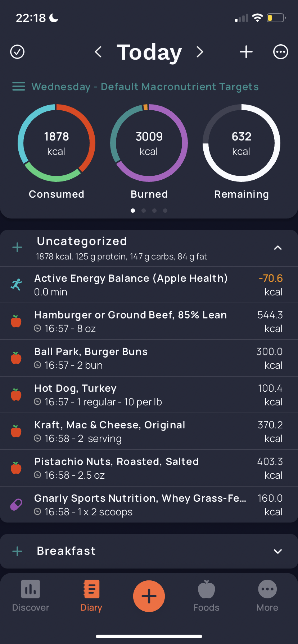Tap the hamburger lines icon beside Wednesday
The width and height of the screenshot is (298, 644).
click(x=19, y=87)
